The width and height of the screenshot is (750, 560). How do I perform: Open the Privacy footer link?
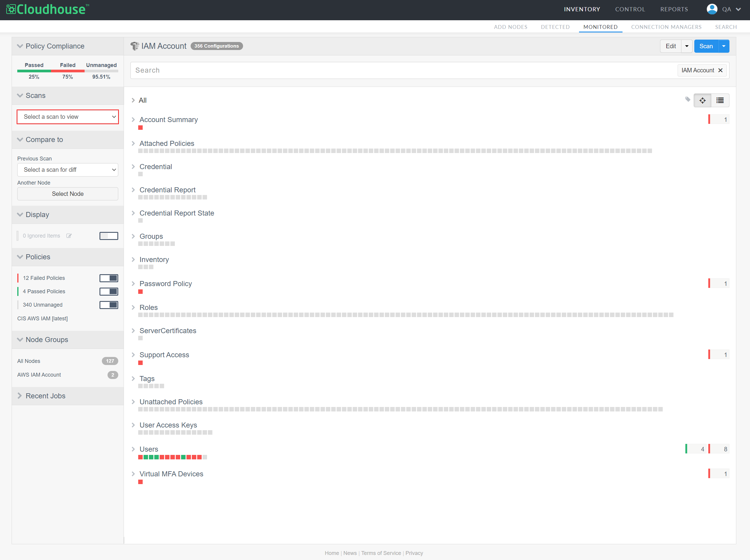[414, 553]
